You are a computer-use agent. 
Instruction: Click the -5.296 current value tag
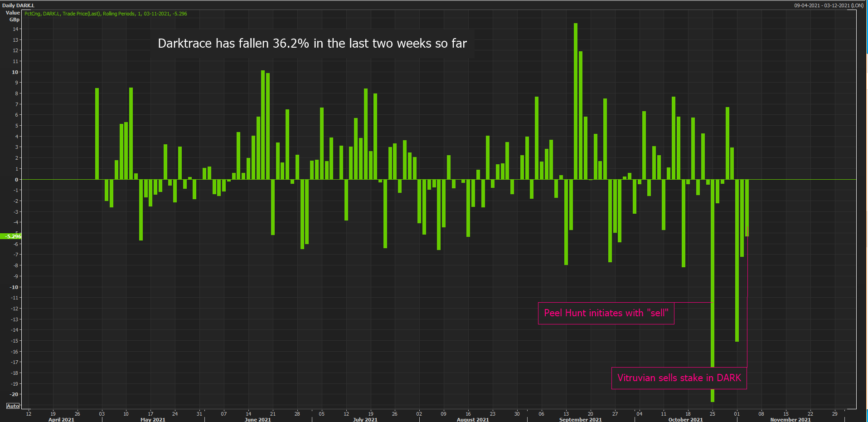tap(11, 236)
